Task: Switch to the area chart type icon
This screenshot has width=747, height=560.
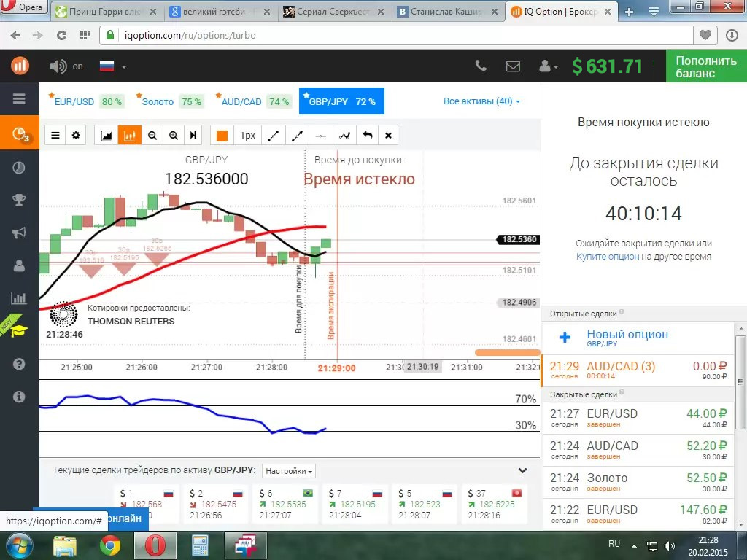Action: coord(107,136)
